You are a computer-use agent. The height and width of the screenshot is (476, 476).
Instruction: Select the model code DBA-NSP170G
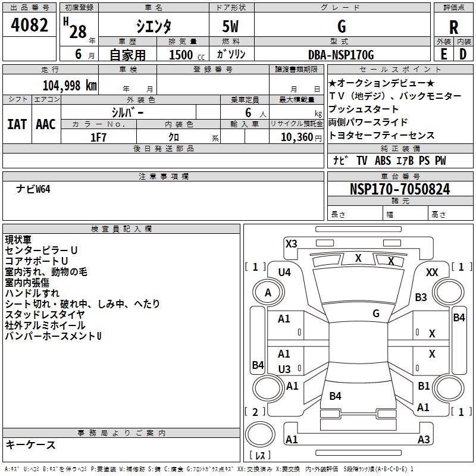pyautogui.click(x=342, y=55)
